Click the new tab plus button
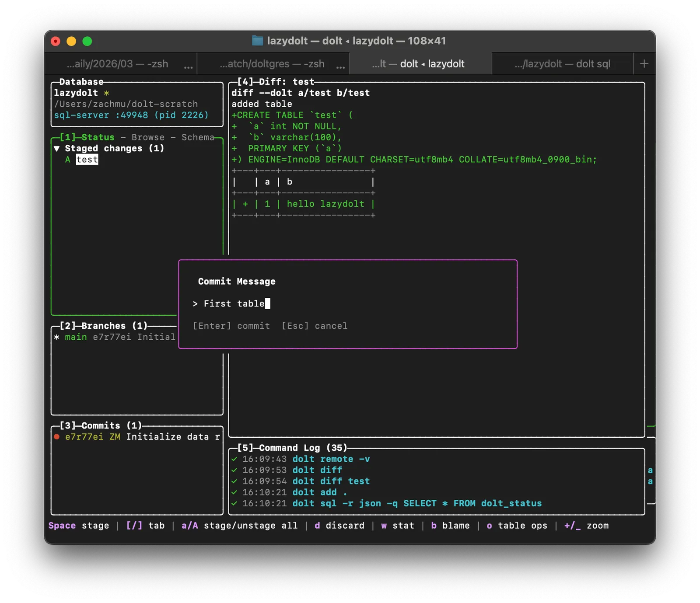 [x=644, y=64]
